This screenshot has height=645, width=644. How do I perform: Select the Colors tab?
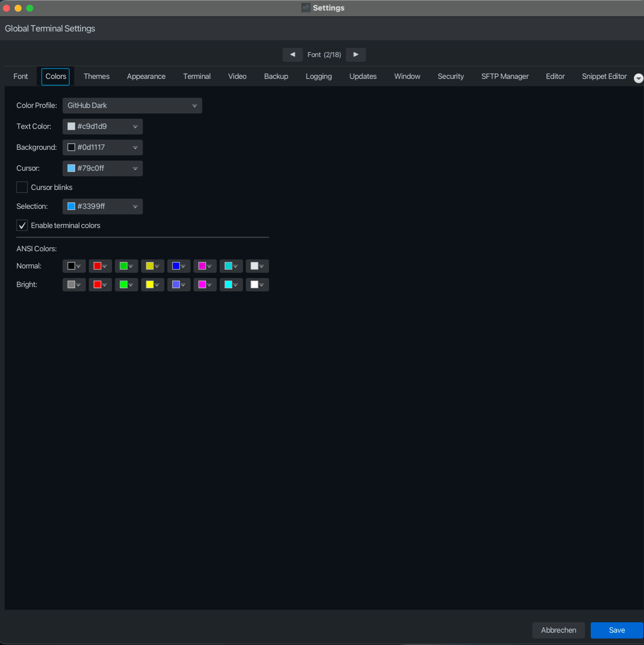coord(56,76)
